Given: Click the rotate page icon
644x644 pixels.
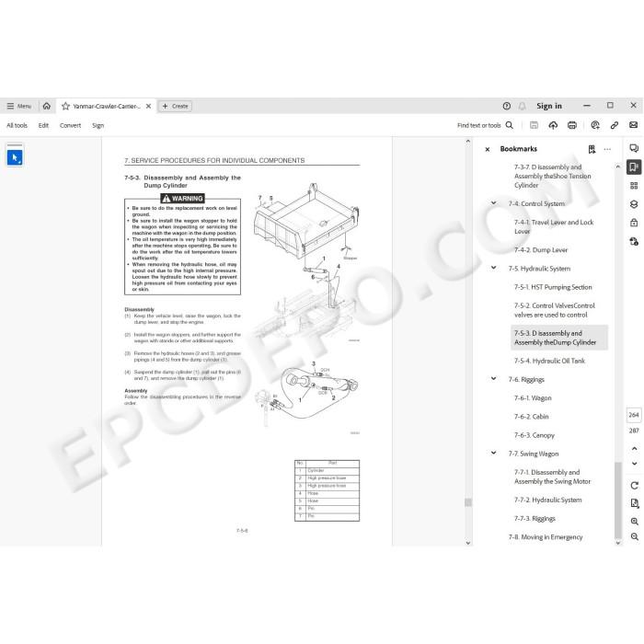Looking at the screenshot, I should [x=634, y=486].
